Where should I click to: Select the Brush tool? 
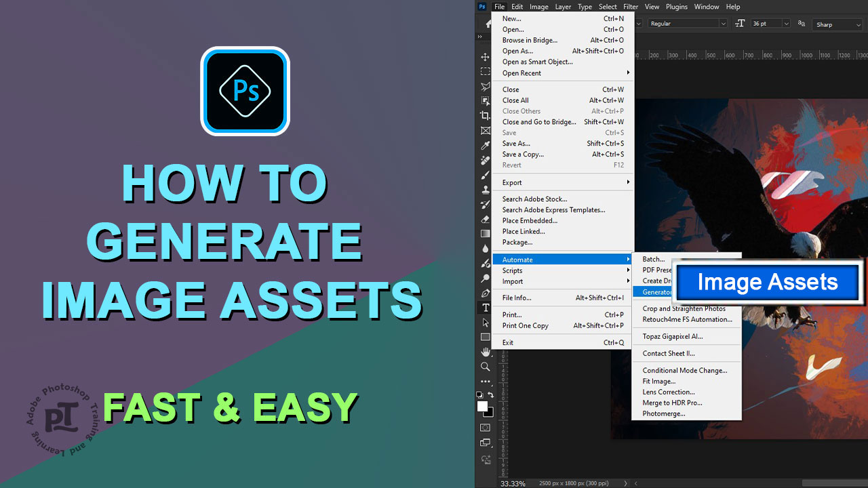pyautogui.click(x=485, y=175)
